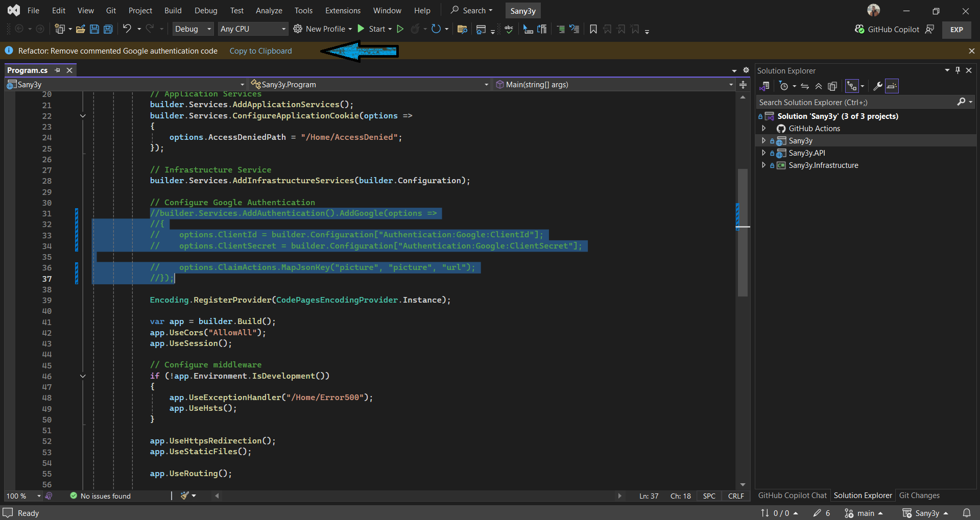Expand the Sany3y.API project node
This screenshot has height=520, width=980.
[x=763, y=153]
